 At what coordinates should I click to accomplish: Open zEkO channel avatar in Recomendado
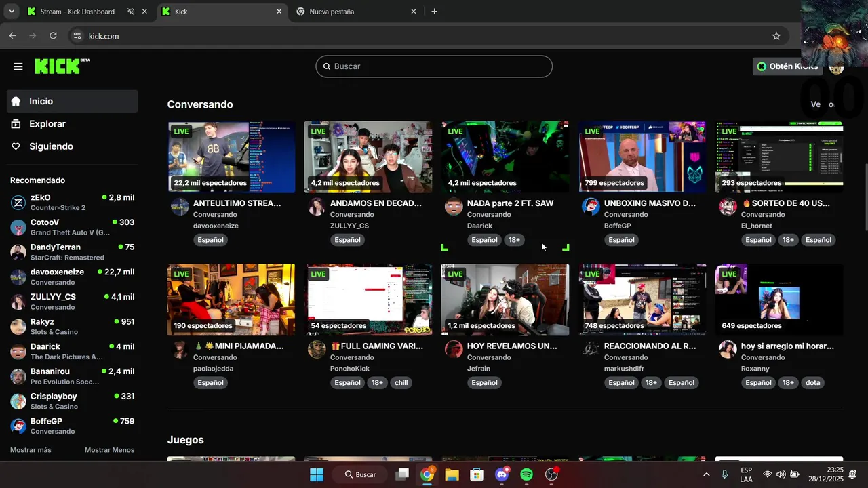point(18,203)
